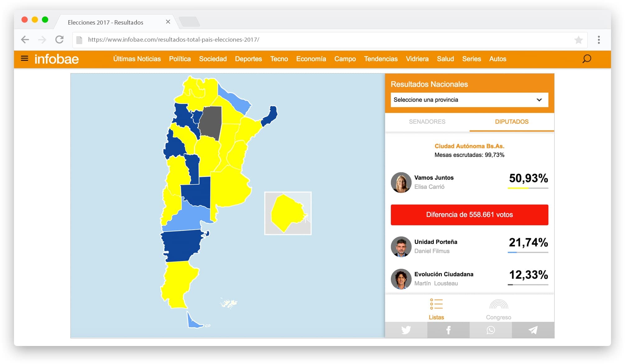The image size is (625, 364).
Task: Click the Resultados Nacionales title
Action: 429,84
